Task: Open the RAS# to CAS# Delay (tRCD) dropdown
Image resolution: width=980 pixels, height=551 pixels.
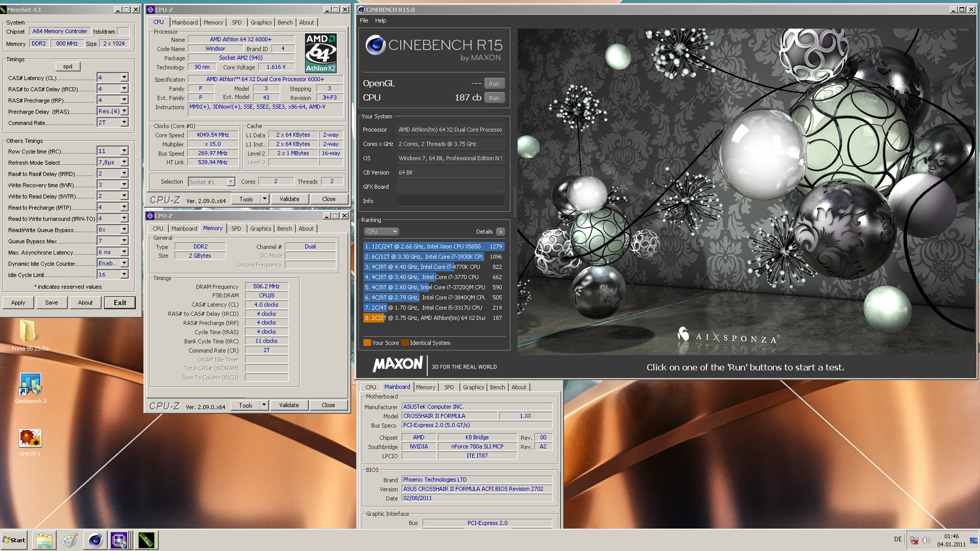Action: click(x=124, y=89)
